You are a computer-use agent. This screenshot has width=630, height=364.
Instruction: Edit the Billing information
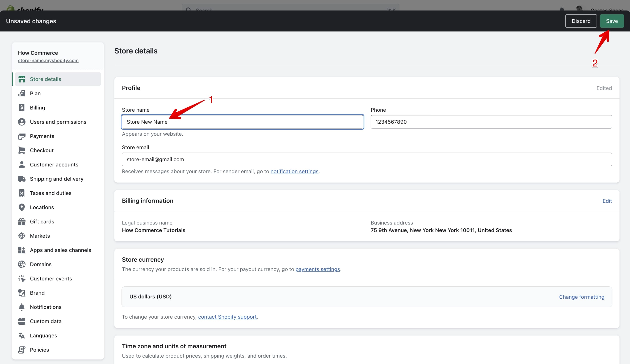[x=607, y=201]
